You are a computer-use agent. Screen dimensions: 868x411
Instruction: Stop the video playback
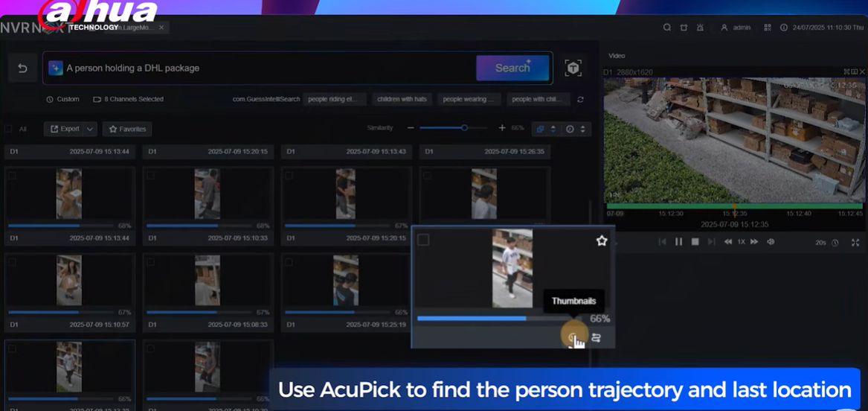[695, 242]
